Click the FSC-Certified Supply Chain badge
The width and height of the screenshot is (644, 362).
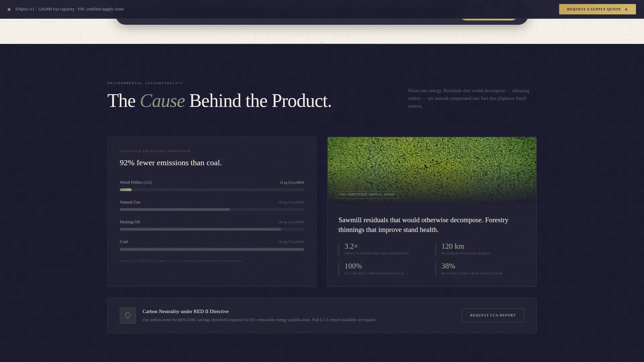click(367, 195)
